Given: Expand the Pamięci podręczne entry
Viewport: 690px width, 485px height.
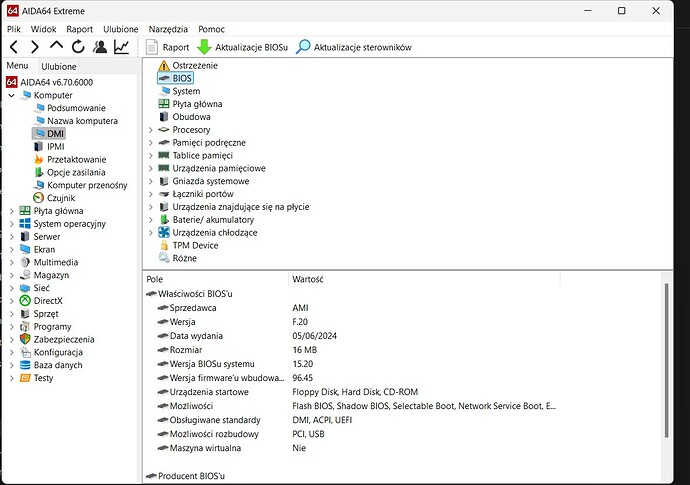Looking at the screenshot, I should click(x=150, y=143).
